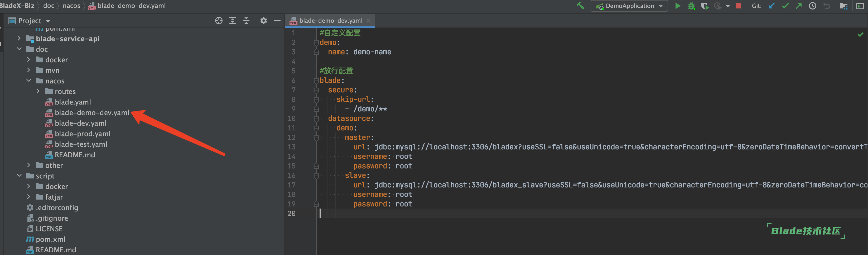This screenshot has height=255, width=868.
Task: Expand the fatjar folder
Action: coord(29,197)
